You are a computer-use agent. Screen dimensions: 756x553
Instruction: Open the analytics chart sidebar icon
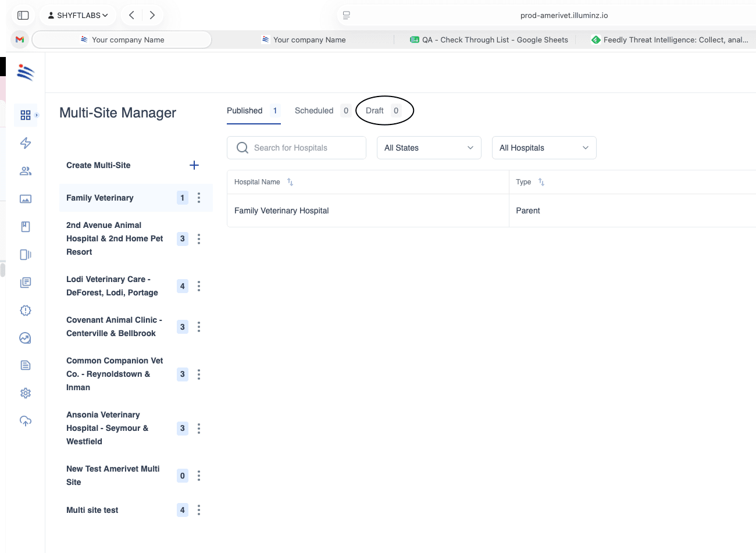(26, 338)
